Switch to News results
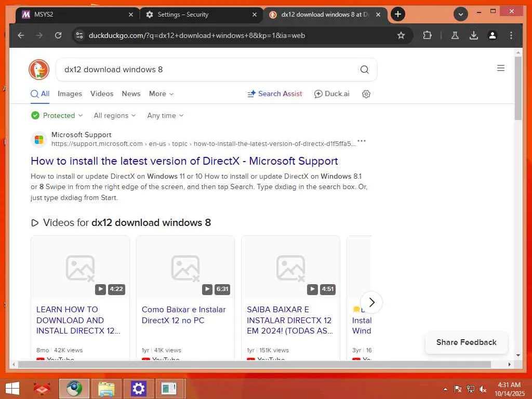532x399 pixels. tap(131, 94)
